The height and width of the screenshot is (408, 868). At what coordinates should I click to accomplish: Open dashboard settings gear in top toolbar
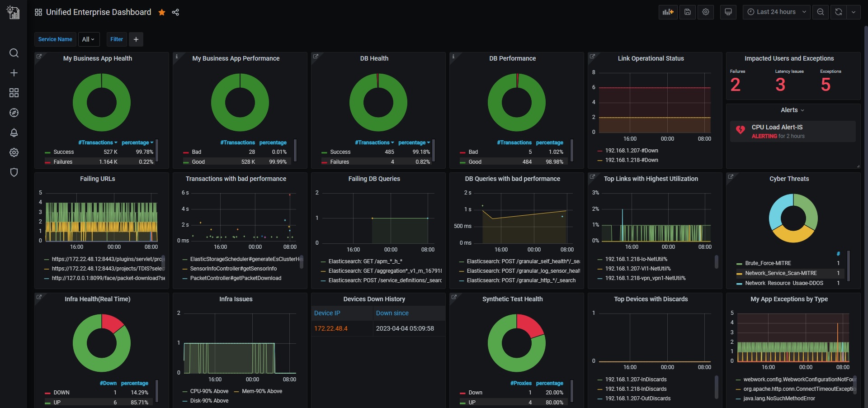pos(706,12)
